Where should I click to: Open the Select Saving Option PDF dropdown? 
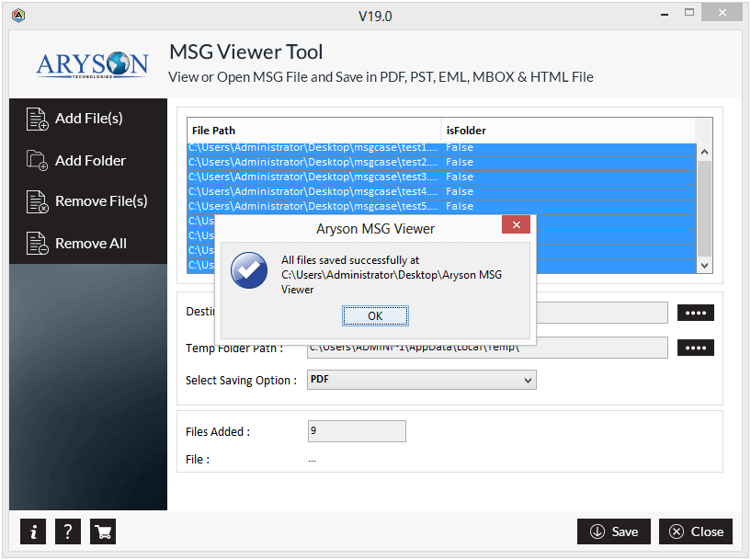(422, 380)
